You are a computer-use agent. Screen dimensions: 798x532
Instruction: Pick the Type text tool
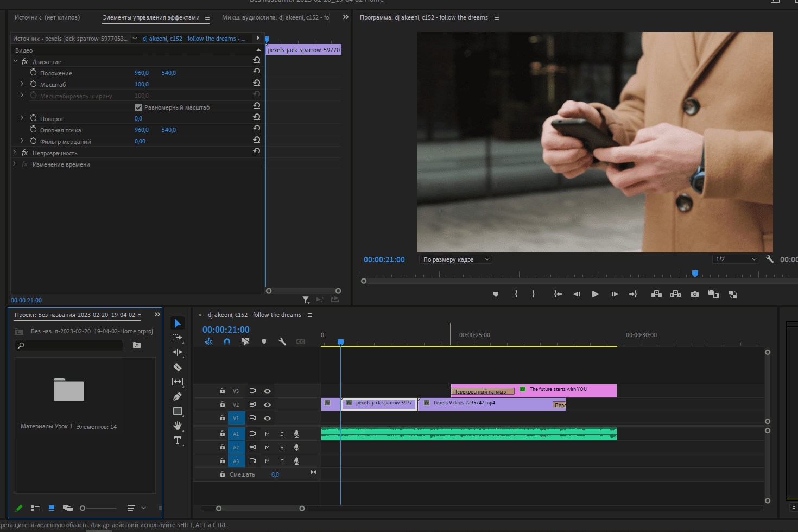(178, 440)
